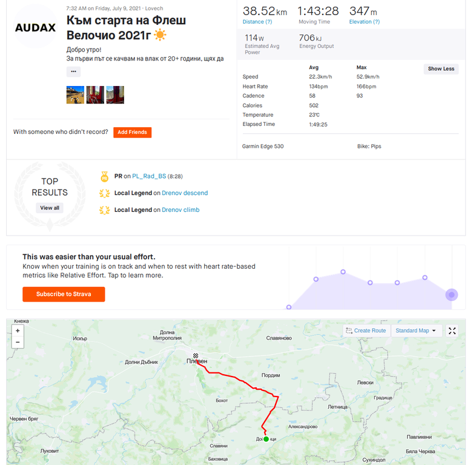Click Subscribe to Strava button
The height and width of the screenshot is (465, 476).
pos(64,294)
